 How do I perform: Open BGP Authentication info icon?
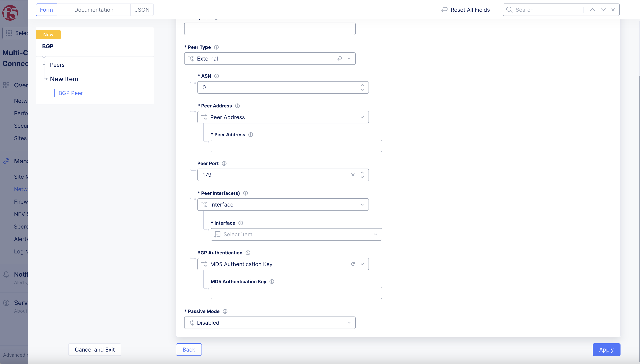pyautogui.click(x=248, y=252)
